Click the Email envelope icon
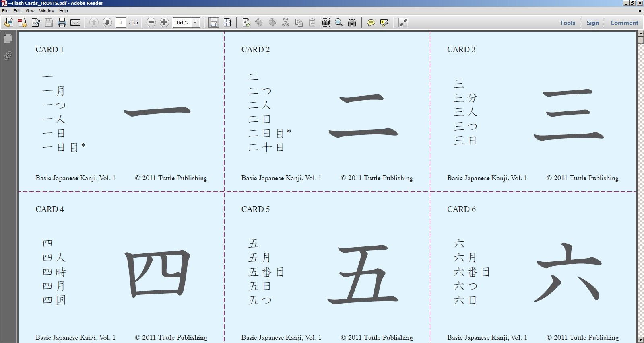The image size is (644, 343). (x=75, y=23)
